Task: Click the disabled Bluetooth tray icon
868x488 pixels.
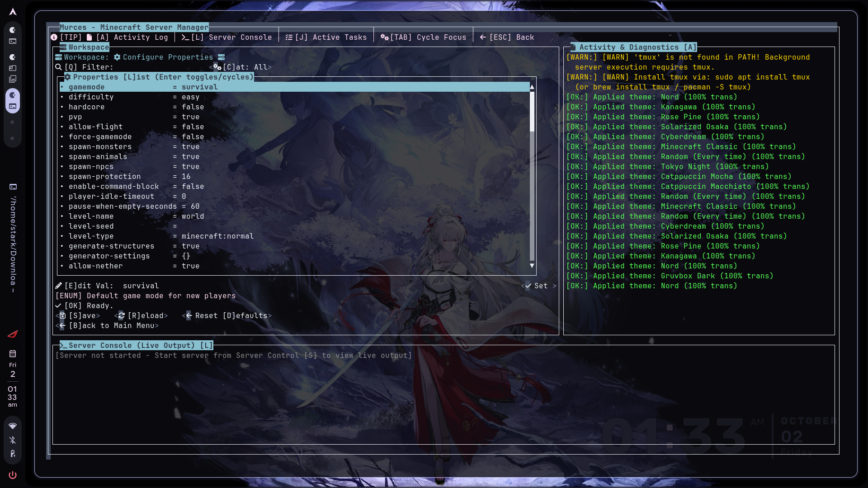Action: click(13, 440)
